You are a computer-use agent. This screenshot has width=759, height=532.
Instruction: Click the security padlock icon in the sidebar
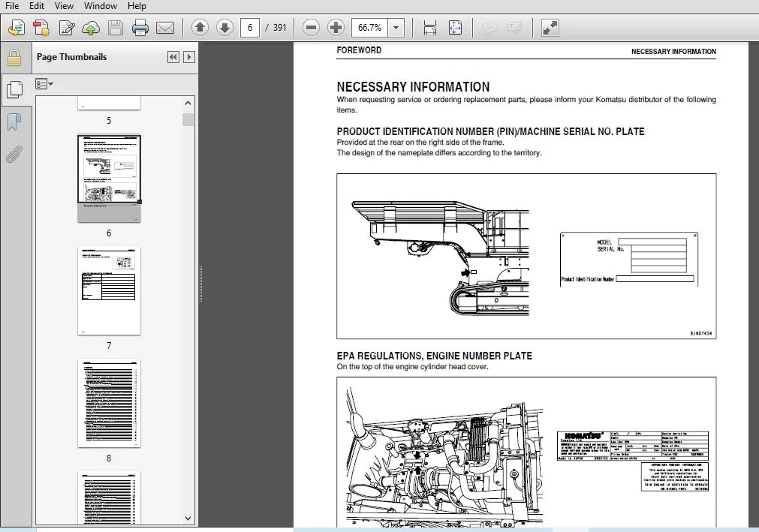tap(14, 58)
